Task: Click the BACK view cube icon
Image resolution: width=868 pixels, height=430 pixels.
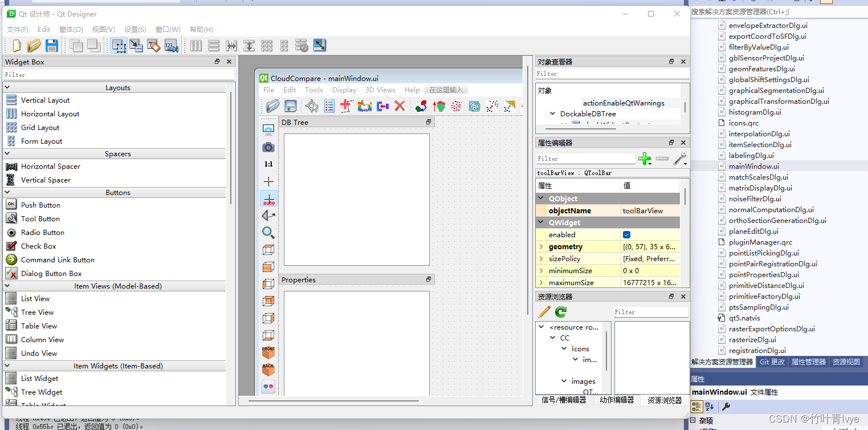Action: pos(268,369)
